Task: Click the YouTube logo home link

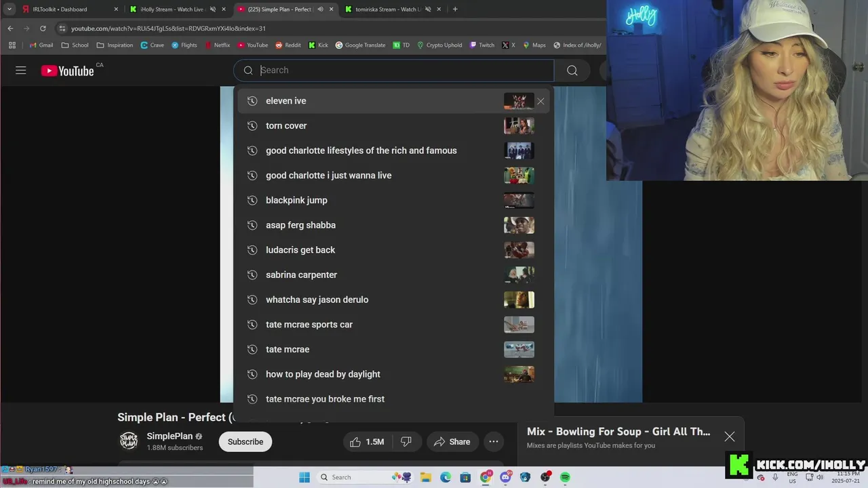Action: click(67, 70)
